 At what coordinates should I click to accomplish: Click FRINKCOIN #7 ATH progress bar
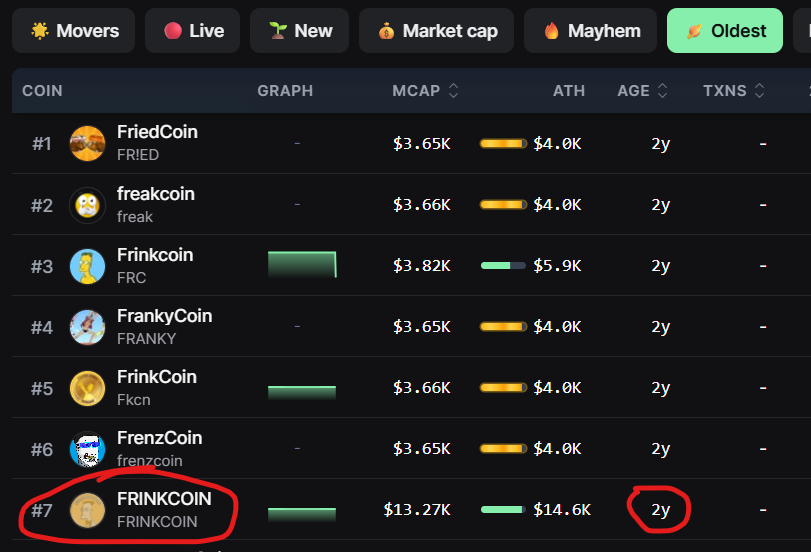click(x=503, y=510)
